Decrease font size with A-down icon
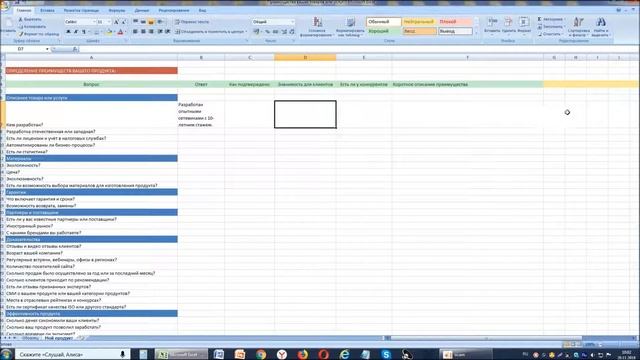 124,22
